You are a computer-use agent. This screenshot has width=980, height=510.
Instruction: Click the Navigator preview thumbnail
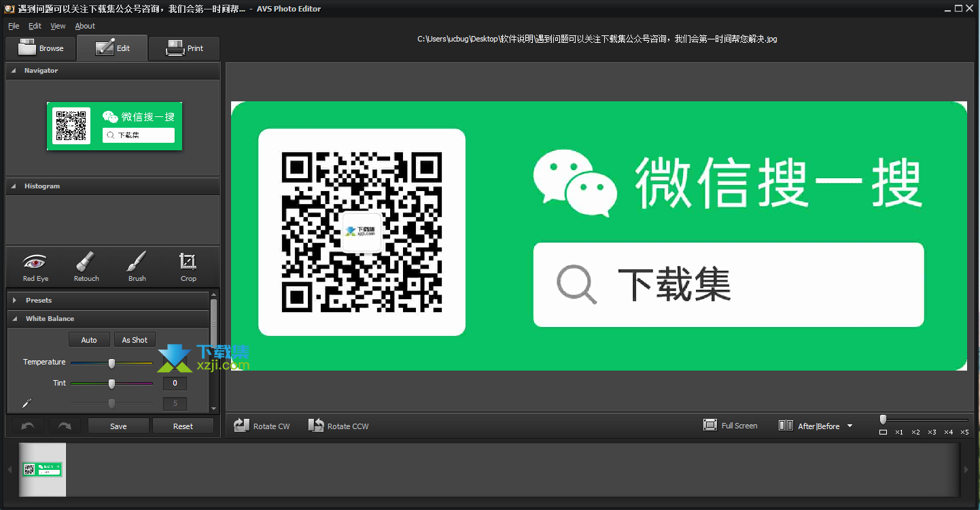click(x=114, y=126)
